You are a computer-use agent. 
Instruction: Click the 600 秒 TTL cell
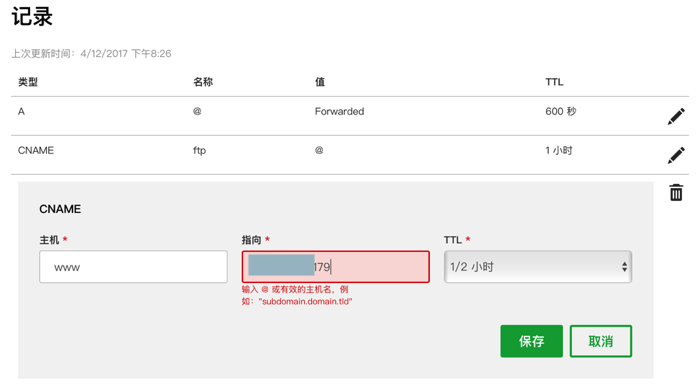pos(561,111)
